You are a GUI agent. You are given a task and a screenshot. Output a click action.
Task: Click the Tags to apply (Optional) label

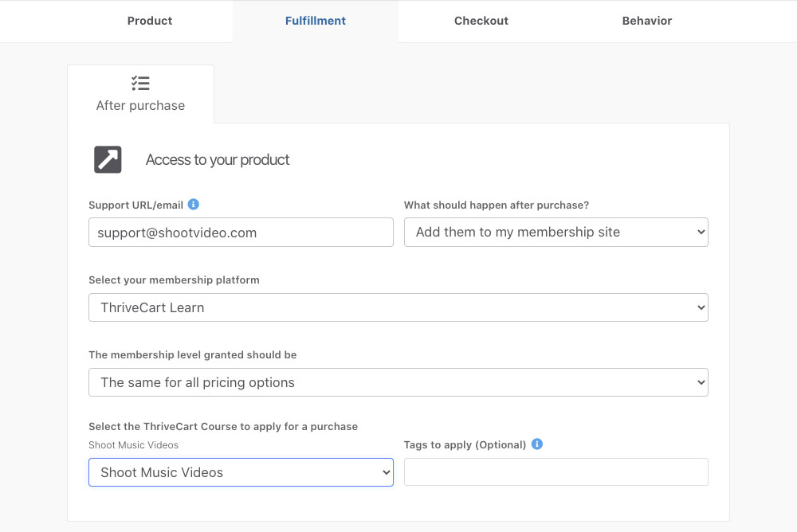pos(465,444)
